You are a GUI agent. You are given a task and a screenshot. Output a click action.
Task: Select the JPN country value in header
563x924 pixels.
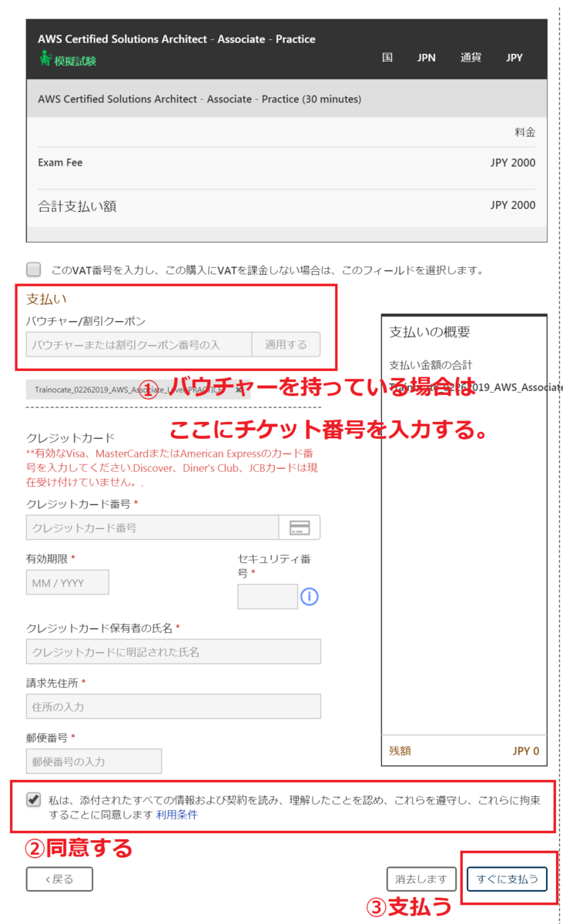(x=427, y=58)
